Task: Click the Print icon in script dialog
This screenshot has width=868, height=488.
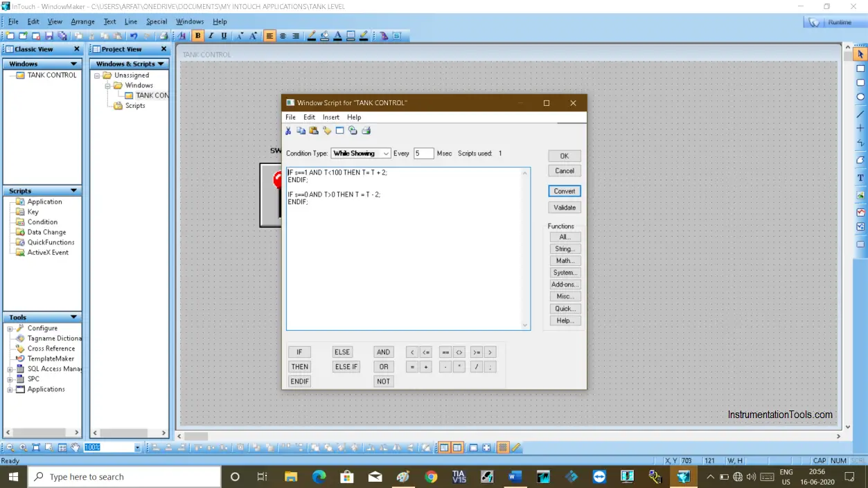Action: 366,131
